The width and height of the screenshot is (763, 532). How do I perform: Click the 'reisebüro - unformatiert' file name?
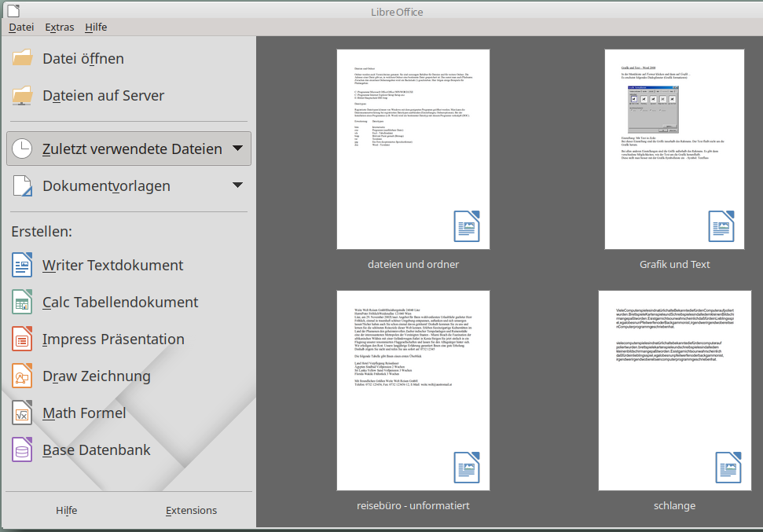[413, 506]
